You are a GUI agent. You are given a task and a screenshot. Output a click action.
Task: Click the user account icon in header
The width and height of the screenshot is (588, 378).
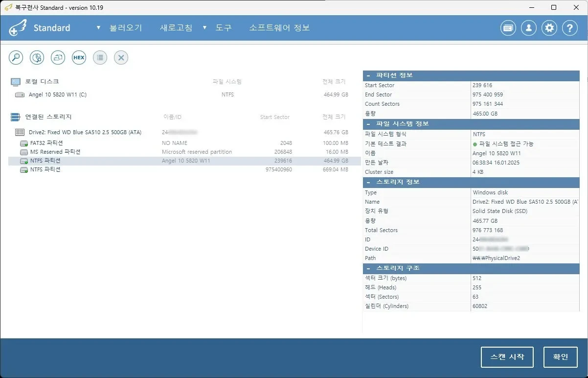tap(529, 28)
